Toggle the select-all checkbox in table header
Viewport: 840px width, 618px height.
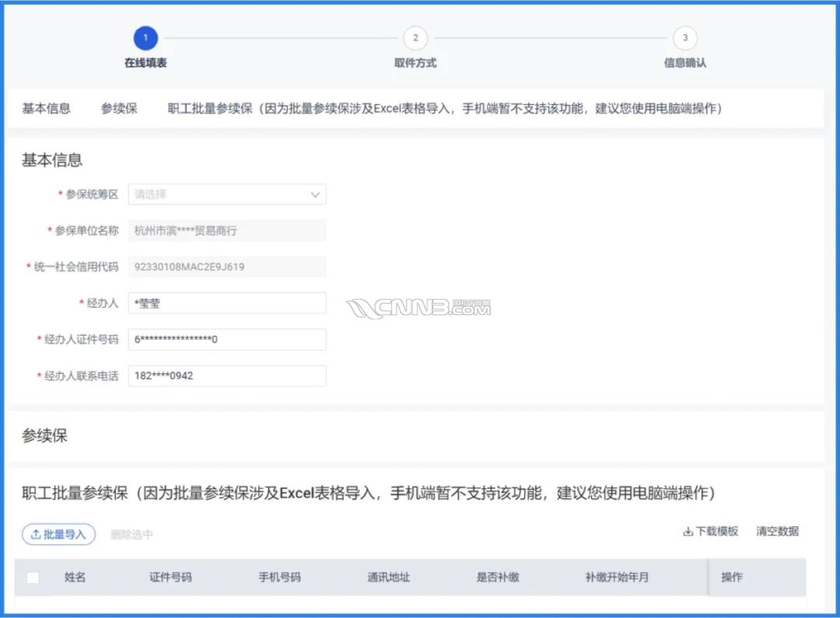point(33,578)
